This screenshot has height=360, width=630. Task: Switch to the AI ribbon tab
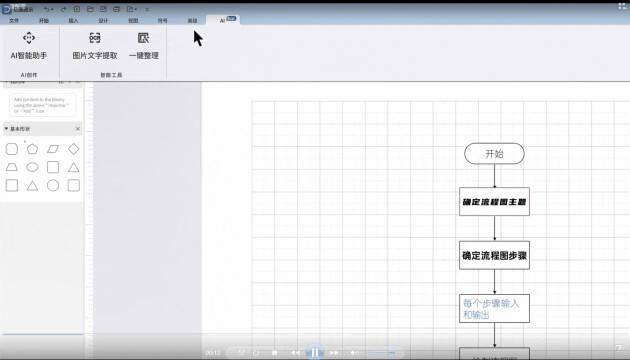coord(223,20)
